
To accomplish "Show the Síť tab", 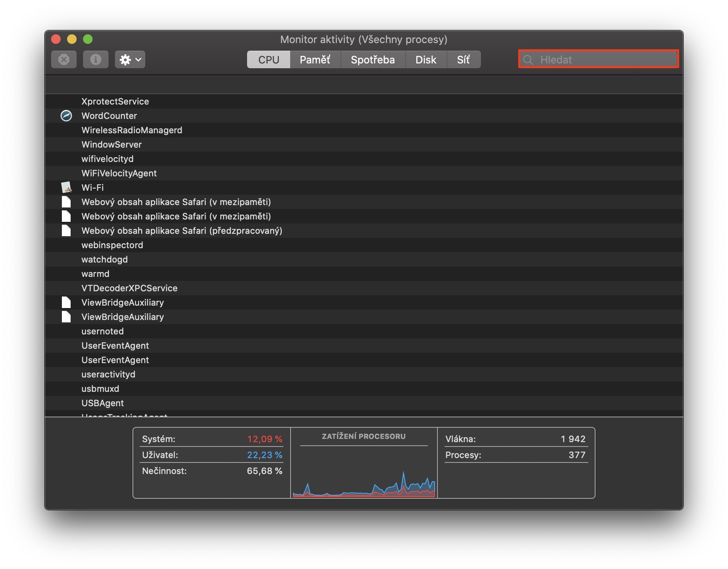I will 463,59.
